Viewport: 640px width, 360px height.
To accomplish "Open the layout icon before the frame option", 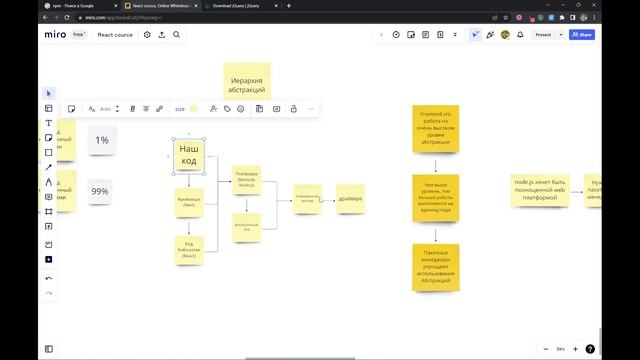I will [259, 109].
